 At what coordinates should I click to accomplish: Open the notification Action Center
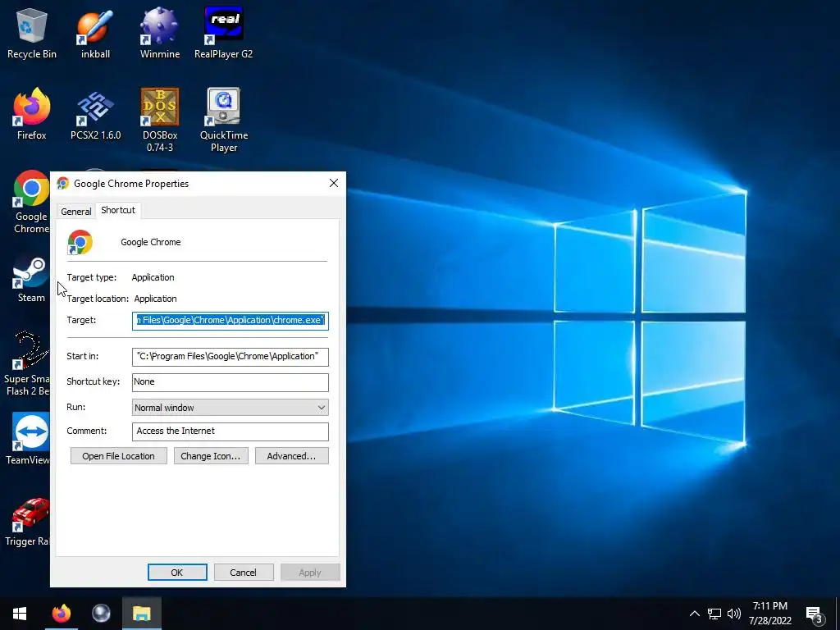pyautogui.click(x=815, y=614)
